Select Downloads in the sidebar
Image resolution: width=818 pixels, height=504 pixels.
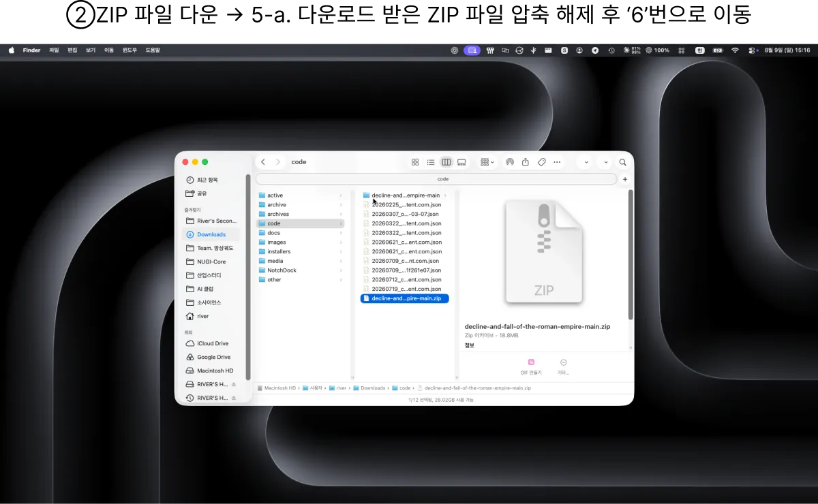[x=212, y=234]
